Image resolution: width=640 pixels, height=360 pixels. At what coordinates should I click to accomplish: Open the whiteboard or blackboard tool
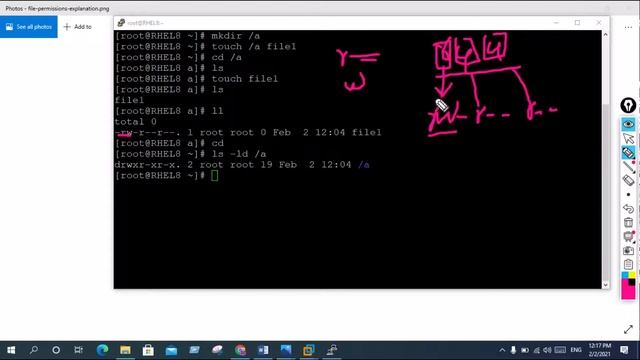628,236
